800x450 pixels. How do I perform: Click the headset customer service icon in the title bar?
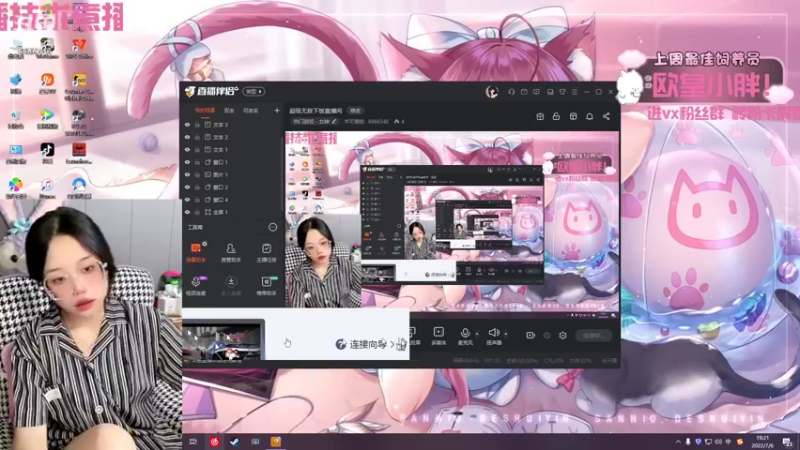click(x=511, y=92)
